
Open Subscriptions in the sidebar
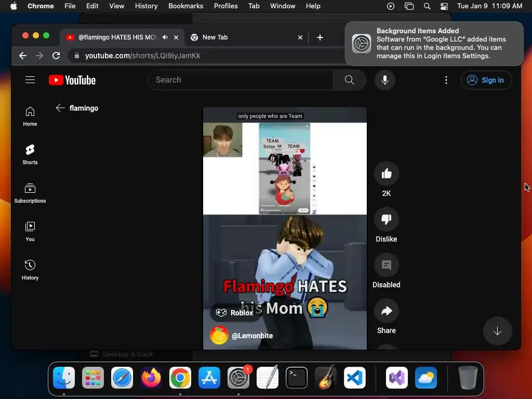click(30, 193)
